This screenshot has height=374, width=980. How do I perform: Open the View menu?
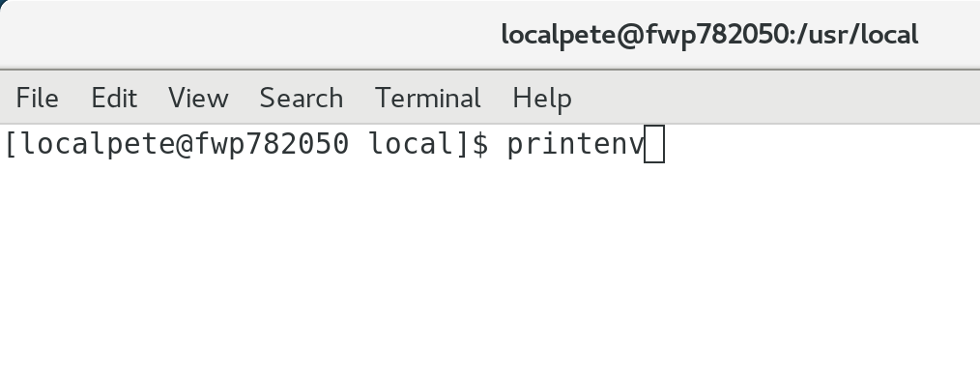point(198,99)
